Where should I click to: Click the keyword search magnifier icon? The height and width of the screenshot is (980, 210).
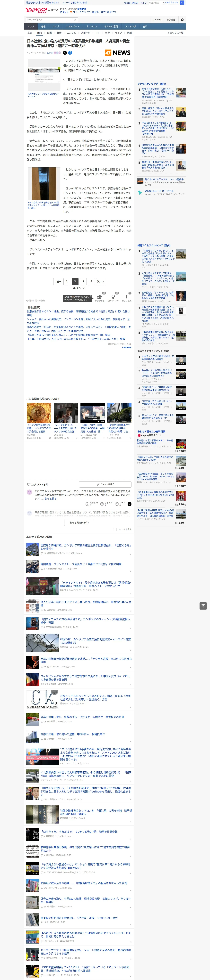tap(75, 20)
